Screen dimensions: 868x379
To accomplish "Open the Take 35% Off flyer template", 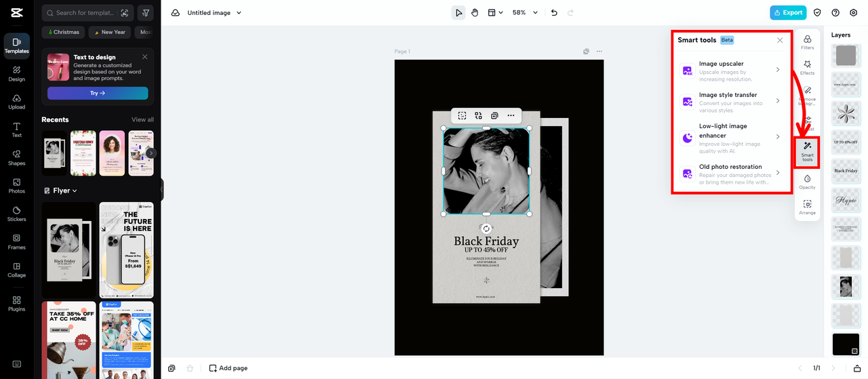I will pos(68,340).
